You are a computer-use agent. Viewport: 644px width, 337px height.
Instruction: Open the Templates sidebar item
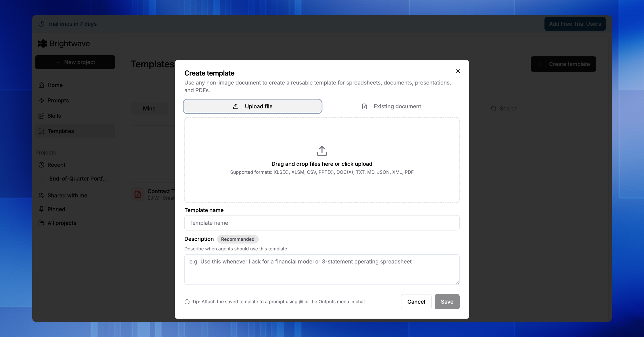pos(61,131)
